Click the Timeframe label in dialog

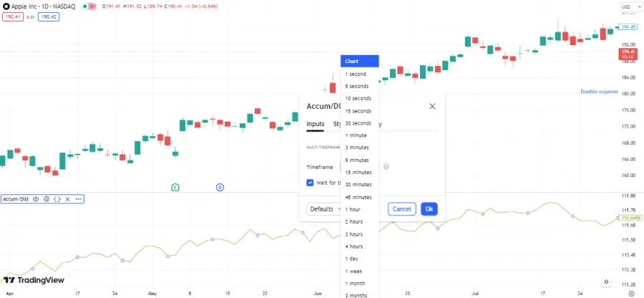coord(320,168)
